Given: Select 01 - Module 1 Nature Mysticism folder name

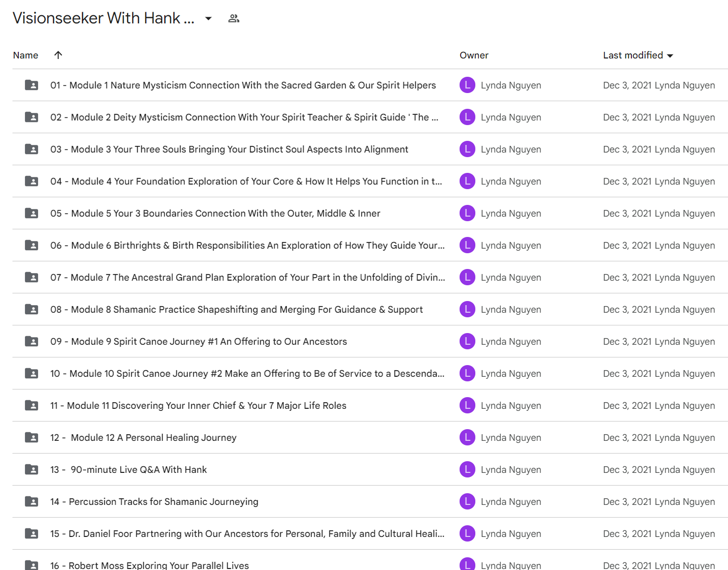Looking at the screenshot, I should 243,85.
